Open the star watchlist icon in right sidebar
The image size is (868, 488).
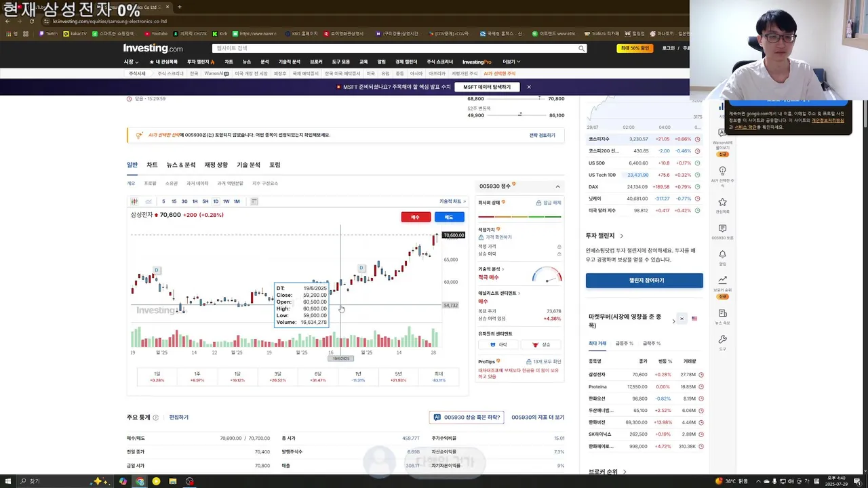(722, 202)
